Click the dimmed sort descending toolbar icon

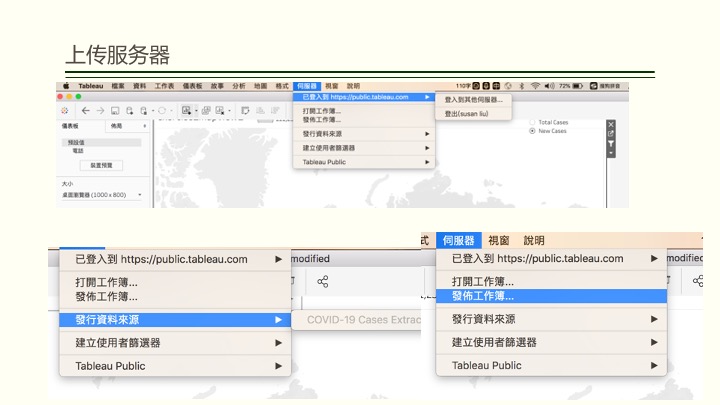click(275, 110)
